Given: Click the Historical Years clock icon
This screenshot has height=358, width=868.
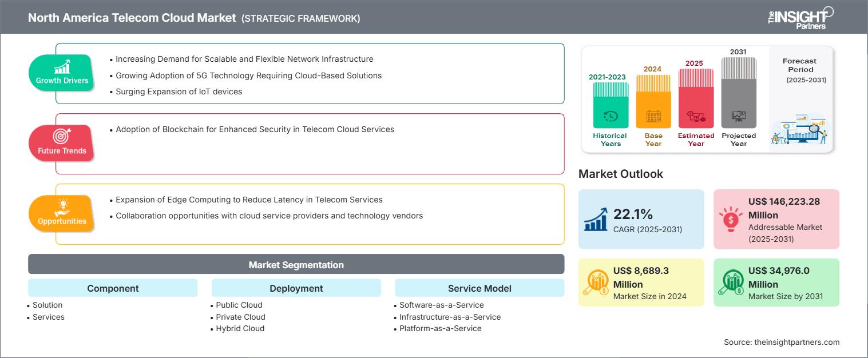Looking at the screenshot, I should point(611,116).
